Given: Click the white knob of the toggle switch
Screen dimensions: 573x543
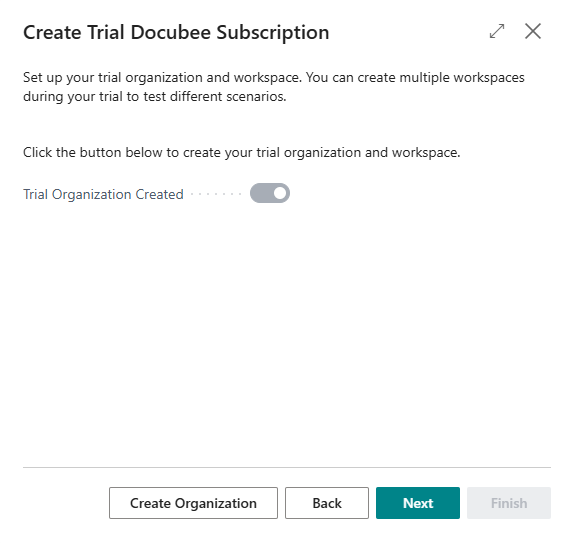Looking at the screenshot, I should [x=280, y=193].
